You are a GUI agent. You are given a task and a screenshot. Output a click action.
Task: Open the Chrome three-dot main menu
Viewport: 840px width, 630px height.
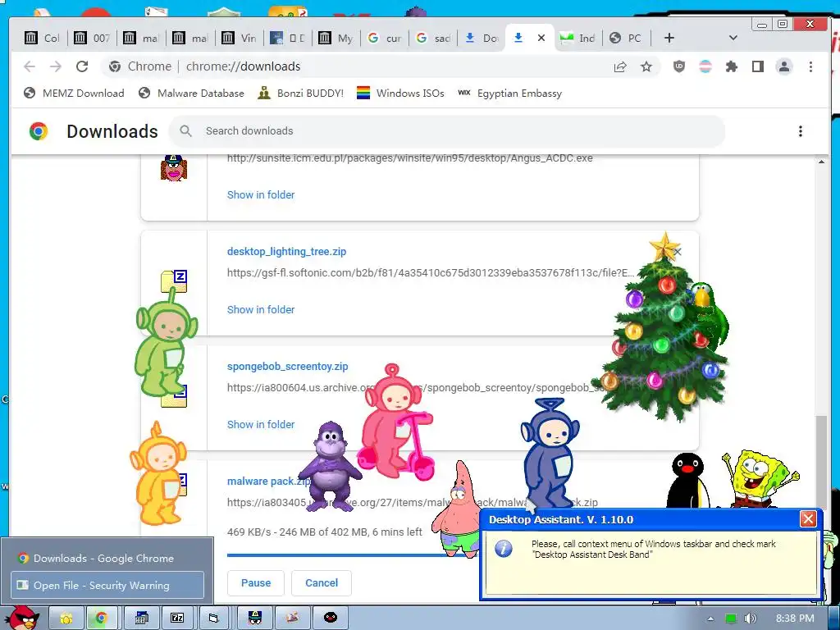coord(810,66)
